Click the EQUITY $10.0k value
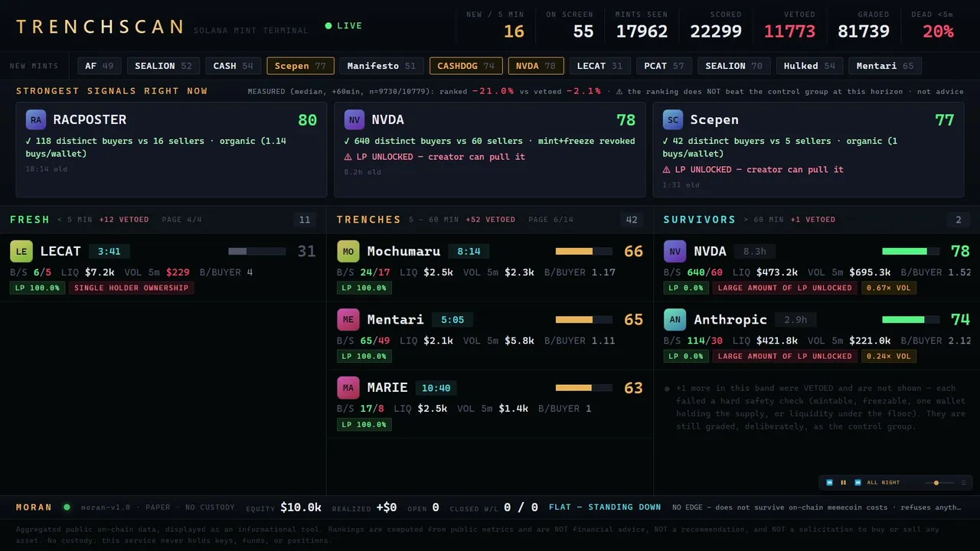 301,507
